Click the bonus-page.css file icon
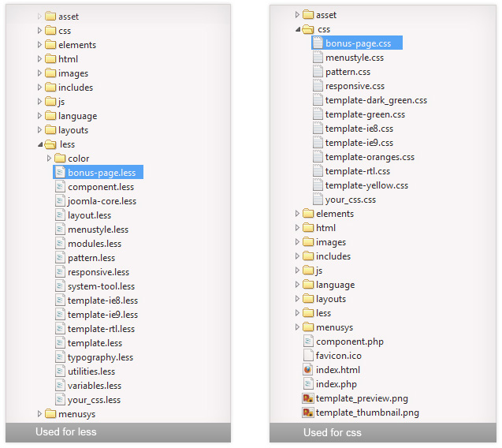 coord(318,43)
